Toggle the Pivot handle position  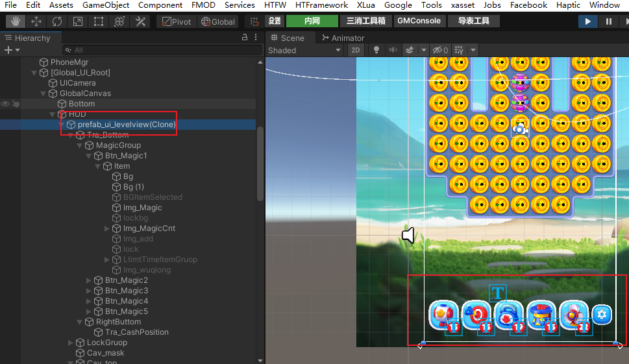(x=177, y=21)
